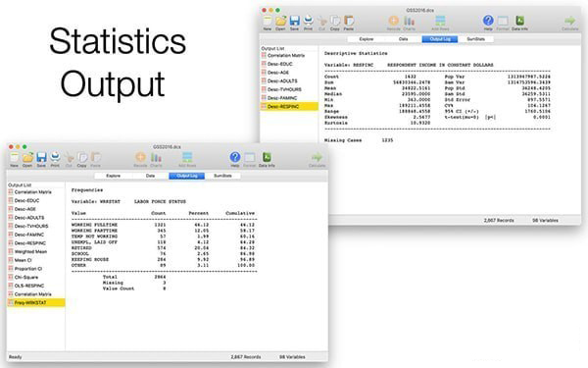Select Desc-FAMINC in back window output list

[x=289, y=98]
